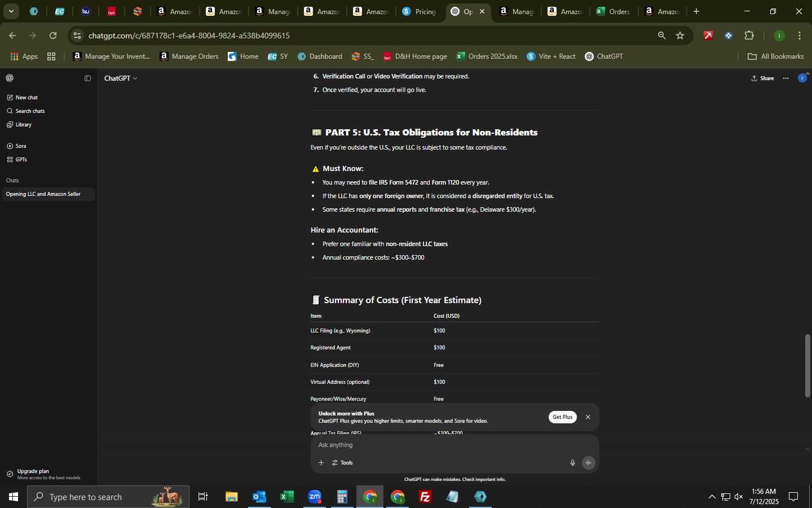Expand the ChatGPT model selector dropdown
Screen dimensions: 812x508
(x=121, y=78)
